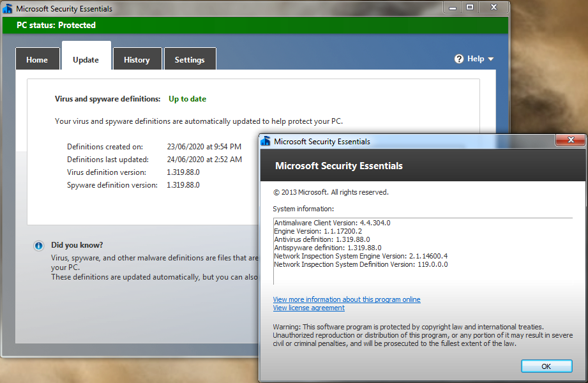This screenshot has width=588, height=383.
Task: Click the green Up to date status
Action: coord(187,99)
